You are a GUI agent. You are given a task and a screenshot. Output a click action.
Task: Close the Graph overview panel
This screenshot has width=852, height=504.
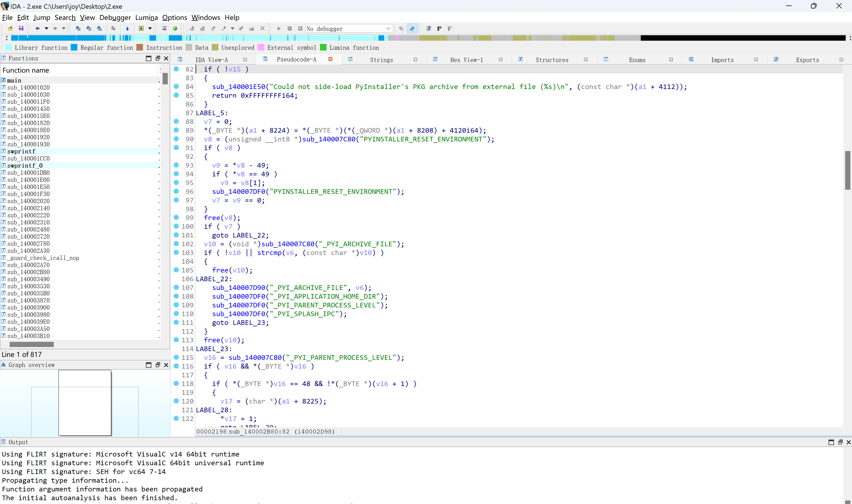pyautogui.click(x=166, y=365)
